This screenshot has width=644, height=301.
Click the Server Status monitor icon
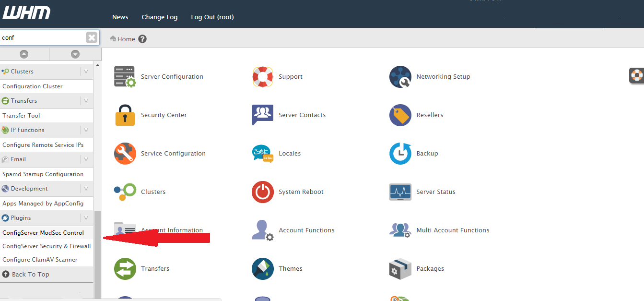[400, 192]
